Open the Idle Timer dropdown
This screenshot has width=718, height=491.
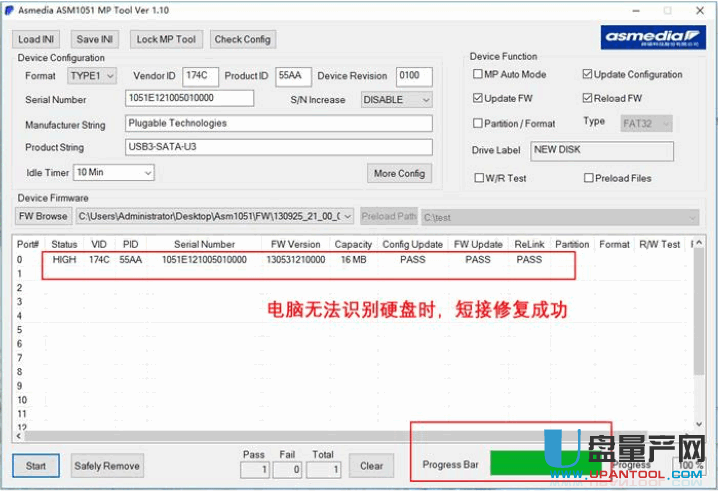114,173
